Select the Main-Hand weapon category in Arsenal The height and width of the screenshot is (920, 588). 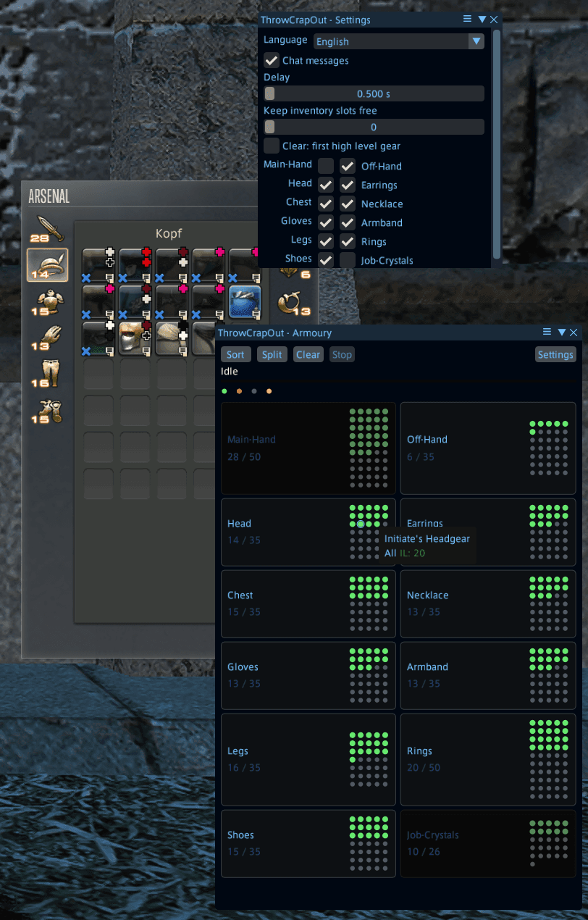point(48,227)
